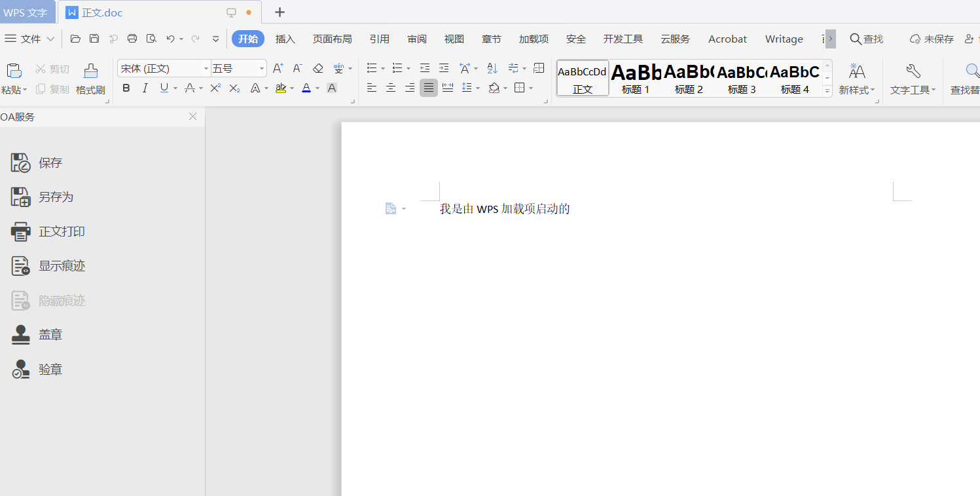Click the Format Painter (格式刷) icon
The width and height of the screenshot is (980, 496).
[x=90, y=71]
